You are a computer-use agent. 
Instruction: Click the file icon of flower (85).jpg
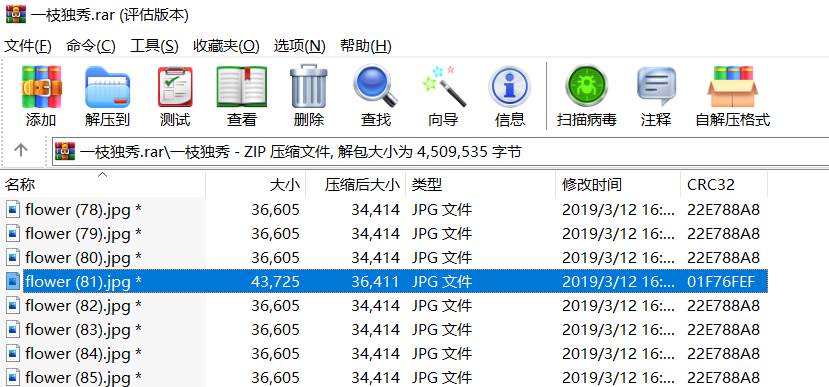pos(13,377)
